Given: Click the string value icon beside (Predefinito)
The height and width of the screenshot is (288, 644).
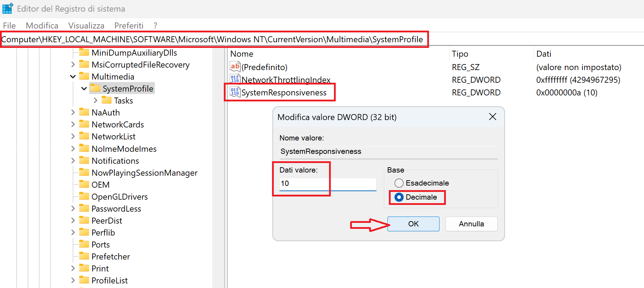Looking at the screenshot, I should coord(235,67).
